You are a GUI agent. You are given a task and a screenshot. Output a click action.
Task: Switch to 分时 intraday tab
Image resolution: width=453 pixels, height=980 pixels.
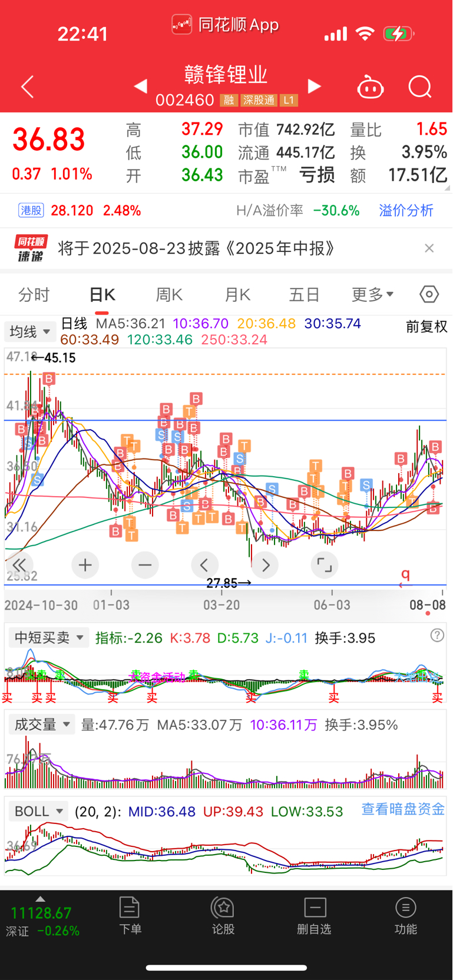[34, 294]
